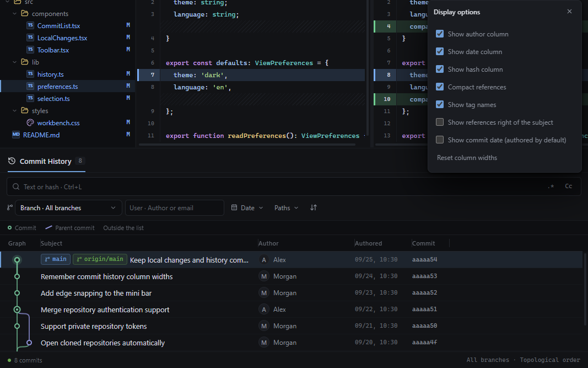This screenshot has height=368, width=588.
Task: Uncheck Show hash column
Action: (x=440, y=69)
